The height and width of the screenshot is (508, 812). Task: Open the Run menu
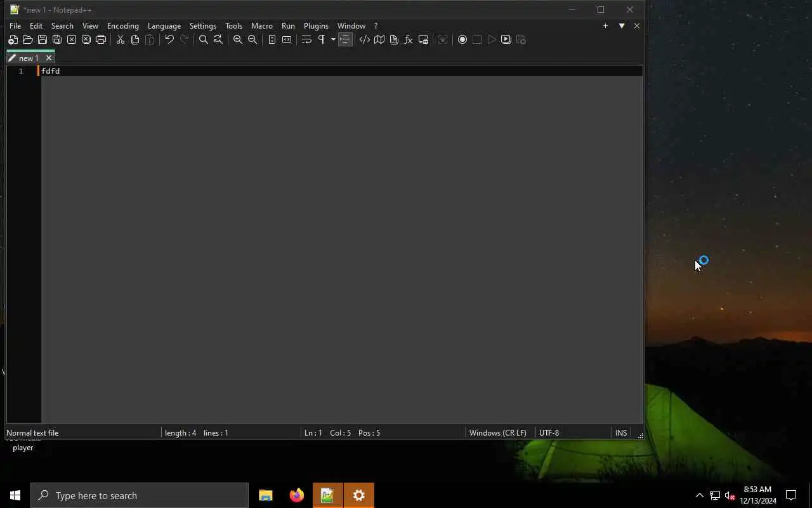click(288, 26)
